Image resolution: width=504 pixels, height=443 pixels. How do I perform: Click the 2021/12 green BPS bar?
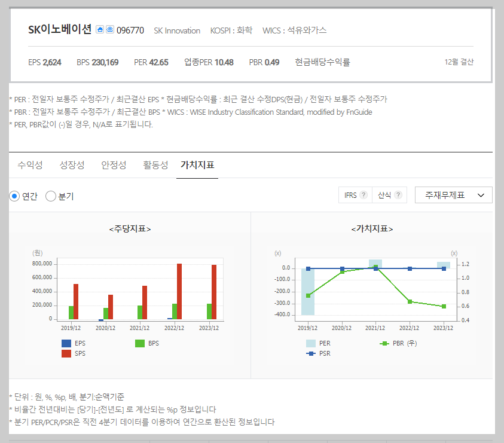(x=140, y=312)
